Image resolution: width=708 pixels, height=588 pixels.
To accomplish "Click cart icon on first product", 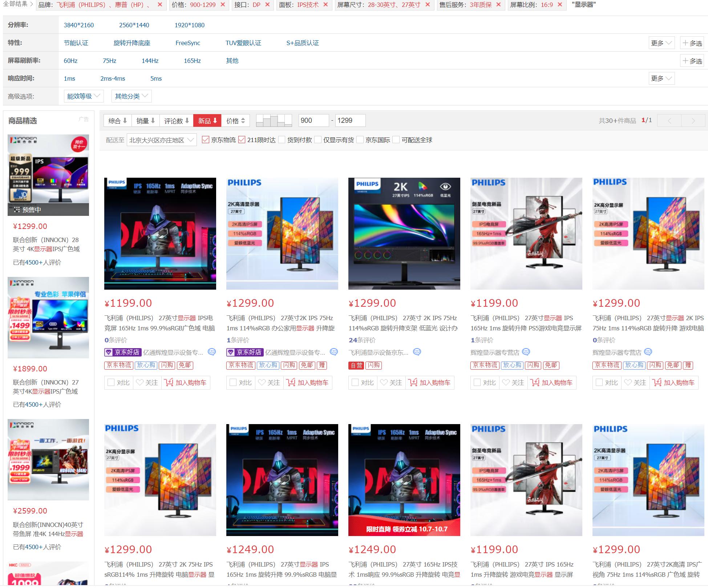I will click(169, 382).
